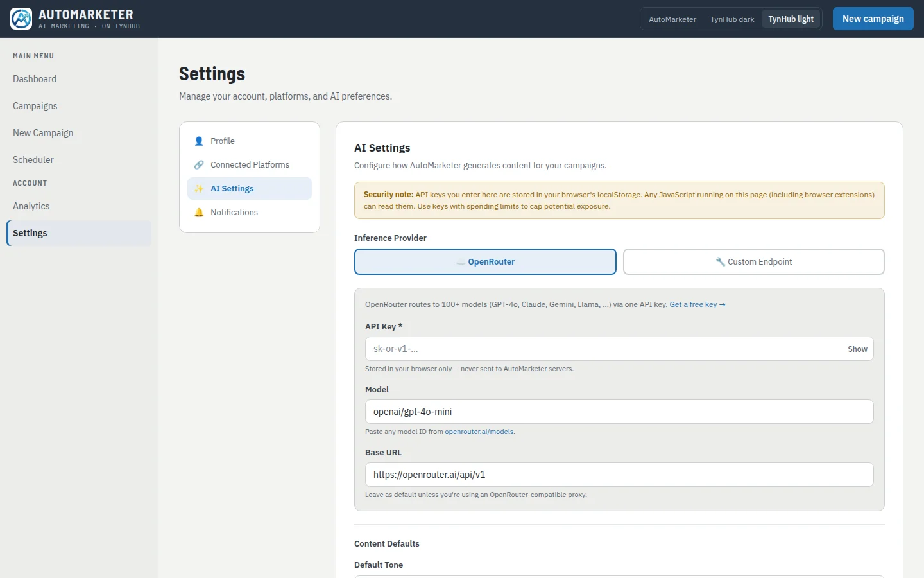Follow the Get a free key link

tap(697, 305)
